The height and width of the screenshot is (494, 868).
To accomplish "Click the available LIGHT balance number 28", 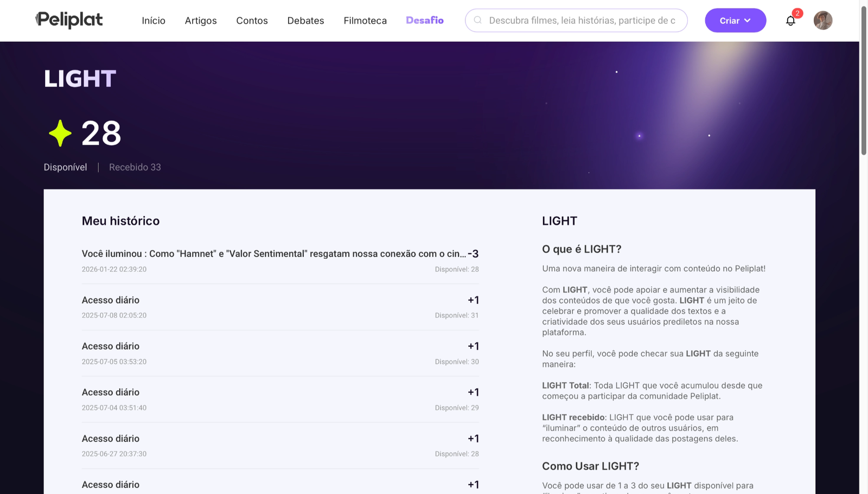I will [x=101, y=133].
